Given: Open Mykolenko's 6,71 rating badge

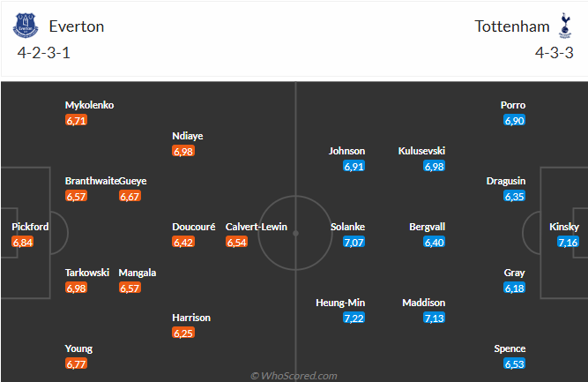Looking at the screenshot, I should (x=76, y=121).
